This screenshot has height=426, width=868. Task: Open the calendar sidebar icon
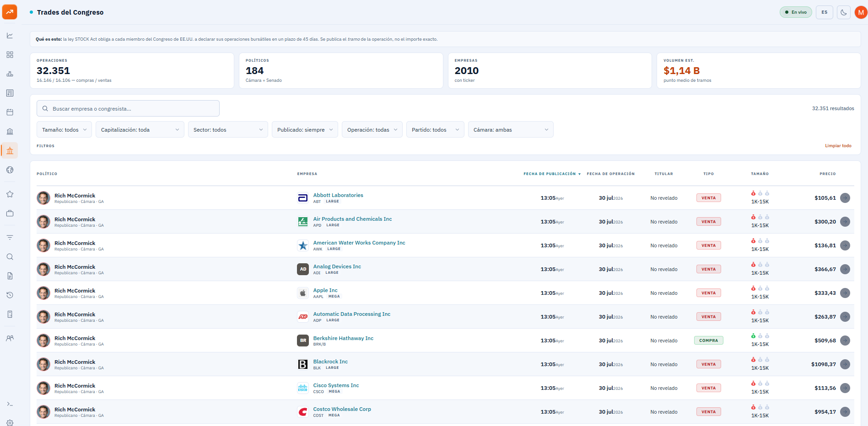click(x=10, y=112)
